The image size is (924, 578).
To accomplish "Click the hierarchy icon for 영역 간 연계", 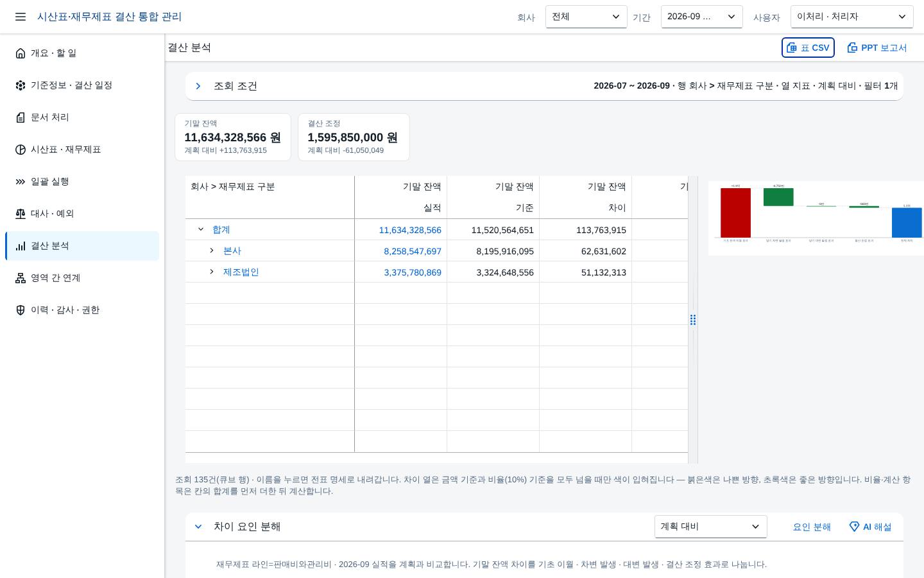I will 21,278.
